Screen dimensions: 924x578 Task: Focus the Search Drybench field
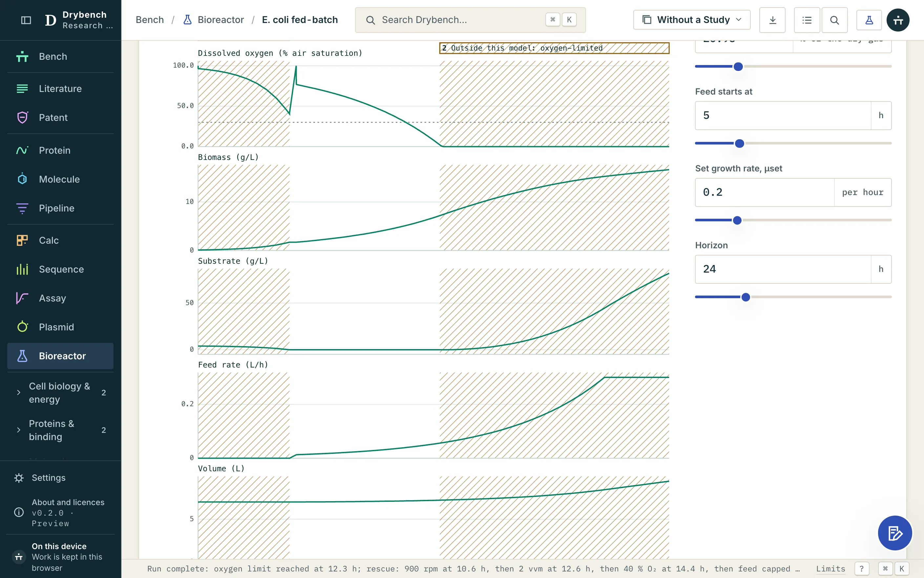[x=470, y=20]
